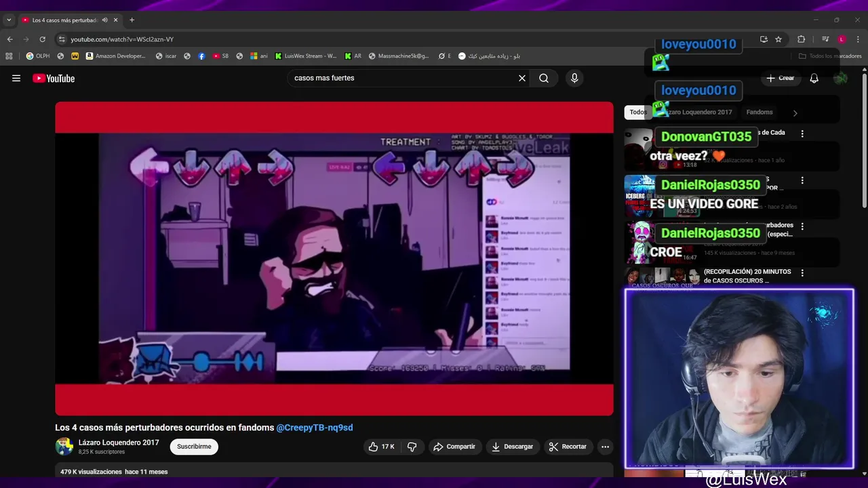Run search with the magnifier button

click(544, 78)
